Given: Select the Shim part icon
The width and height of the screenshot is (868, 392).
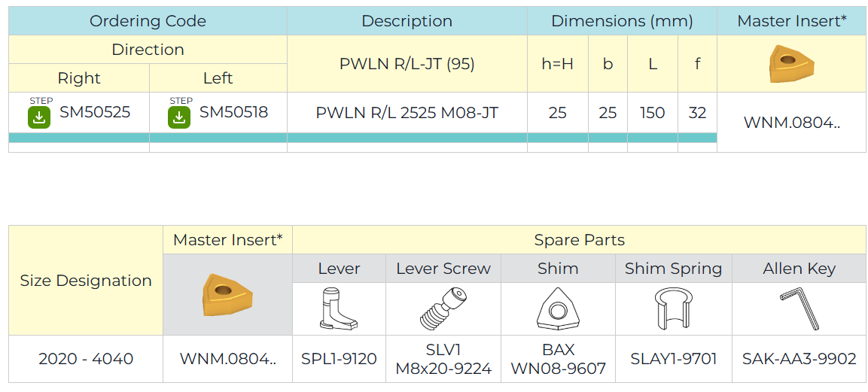Looking at the screenshot, I should pyautogui.click(x=557, y=309).
